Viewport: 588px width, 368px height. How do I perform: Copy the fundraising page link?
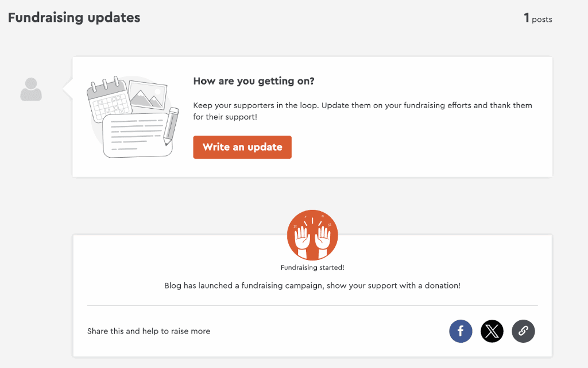pyautogui.click(x=523, y=331)
